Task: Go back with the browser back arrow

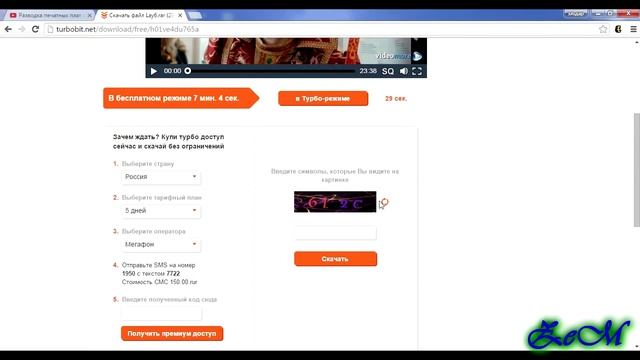Action: click(8, 29)
